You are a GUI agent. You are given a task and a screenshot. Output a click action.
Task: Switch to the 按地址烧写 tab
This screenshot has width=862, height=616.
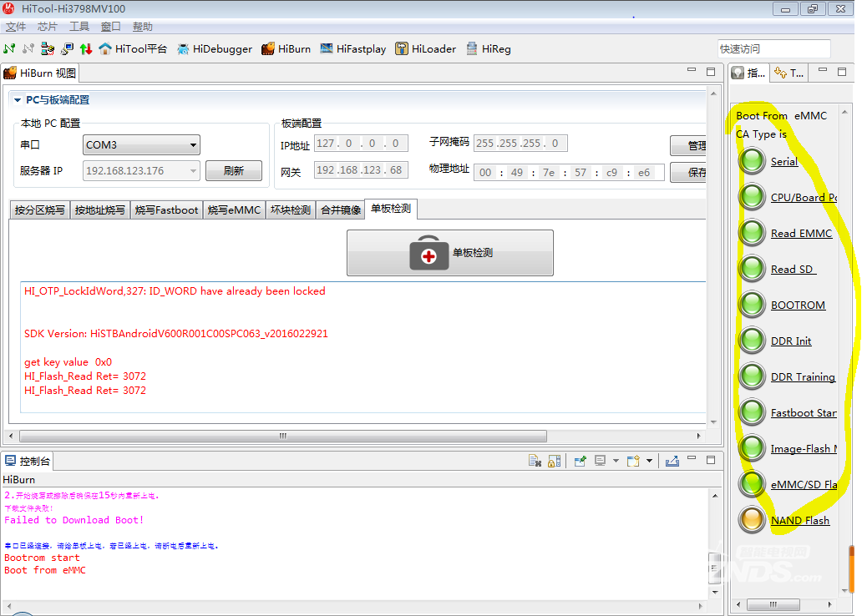(100, 210)
